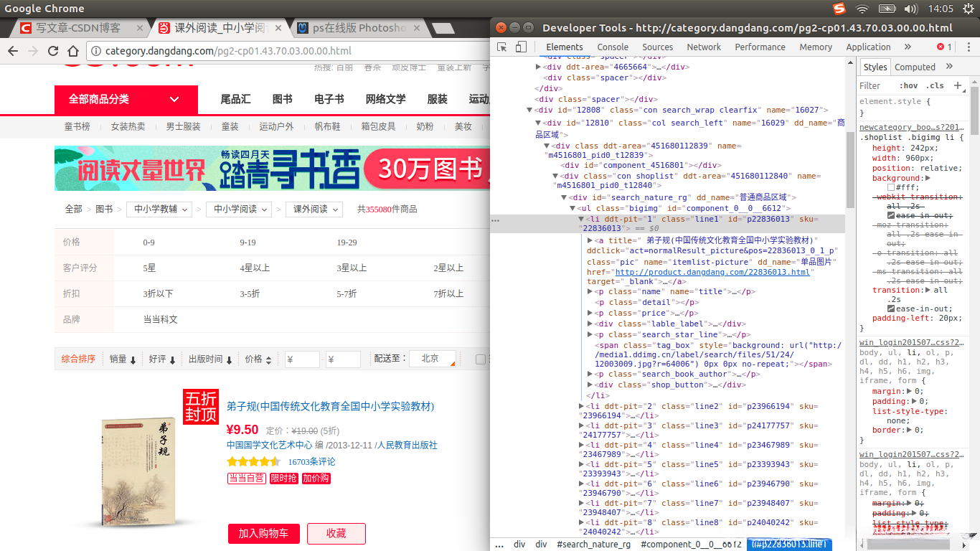Reload the dangdang page
This screenshot has width=980, height=551.
pos(53,52)
